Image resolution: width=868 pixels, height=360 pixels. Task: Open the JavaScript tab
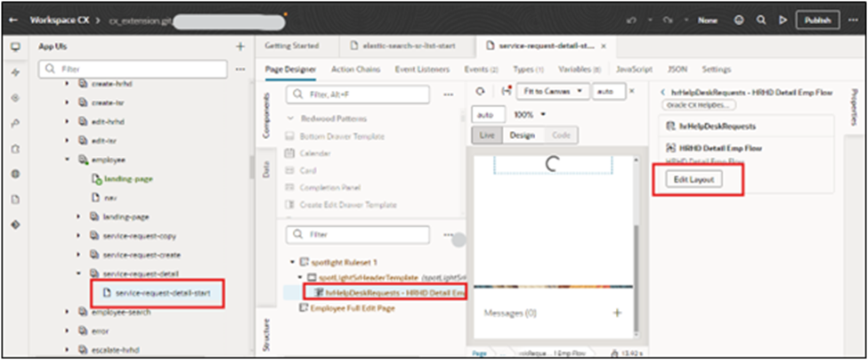[634, 70]
